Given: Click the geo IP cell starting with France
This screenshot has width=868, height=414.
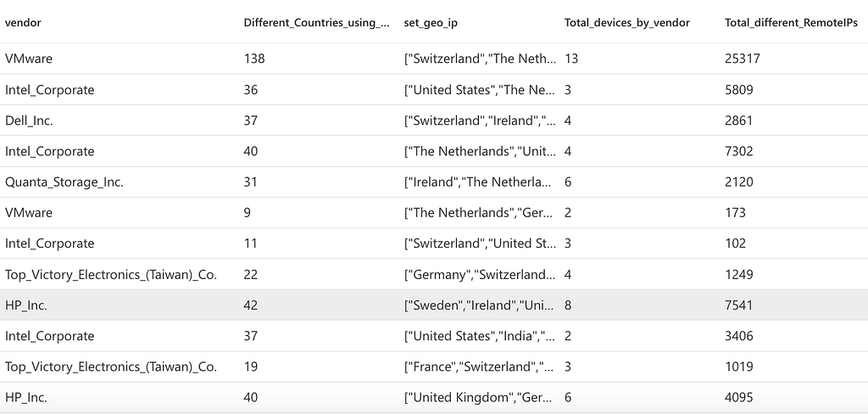Looking at the screenshot, I should point(480,366).
